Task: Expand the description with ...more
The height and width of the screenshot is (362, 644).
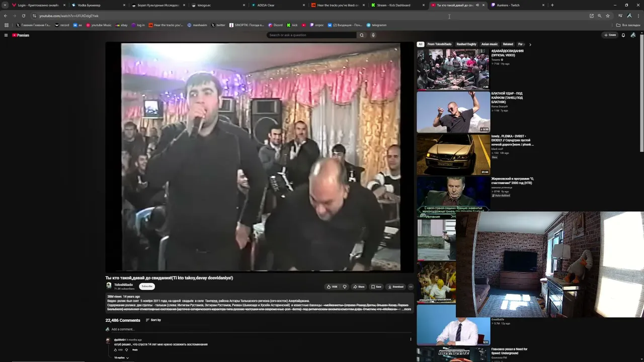Action: (407, 309)
